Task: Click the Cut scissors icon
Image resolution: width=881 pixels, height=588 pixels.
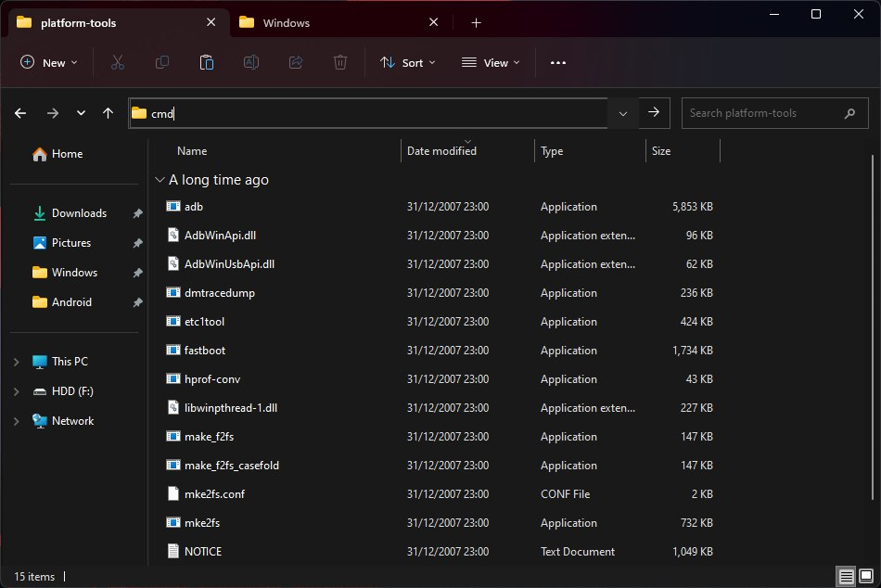Action: tap(117, 62)
